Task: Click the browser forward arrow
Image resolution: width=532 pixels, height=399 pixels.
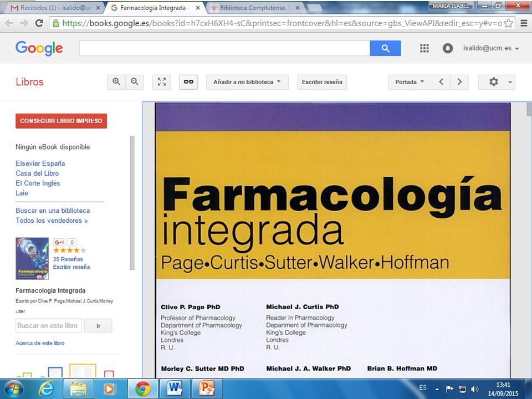Action: 24,23
